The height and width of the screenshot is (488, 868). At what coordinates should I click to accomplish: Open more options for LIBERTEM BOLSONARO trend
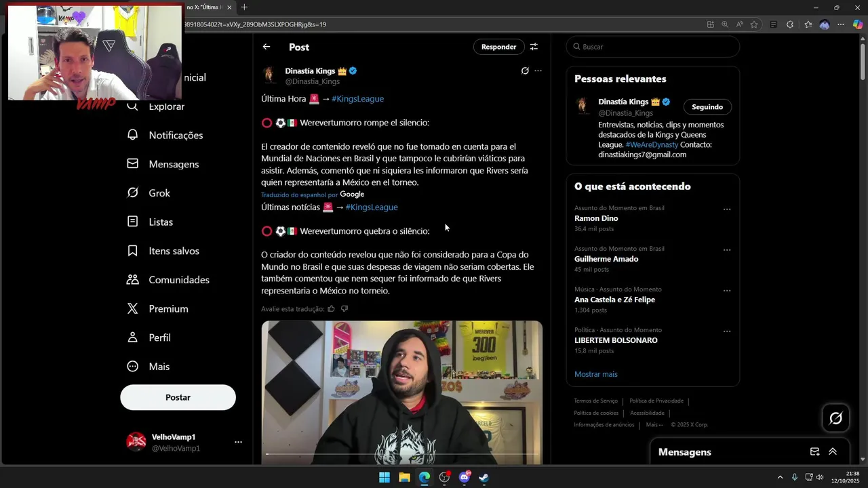click(727, 331)
